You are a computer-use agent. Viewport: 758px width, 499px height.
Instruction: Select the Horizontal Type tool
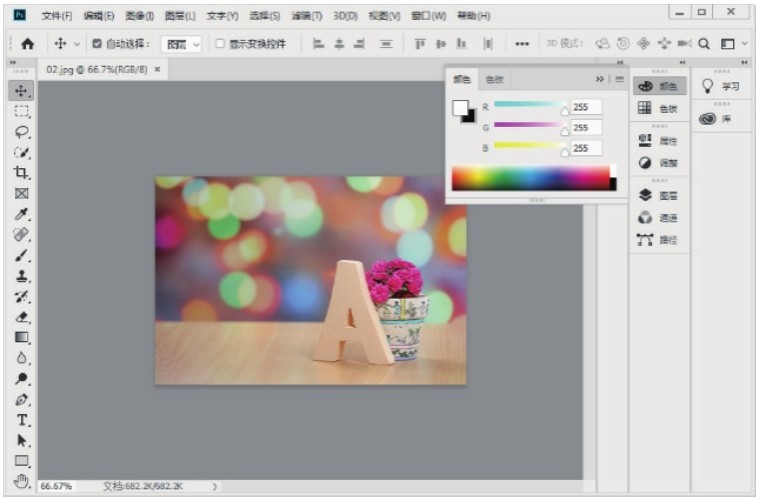(22, 420)
